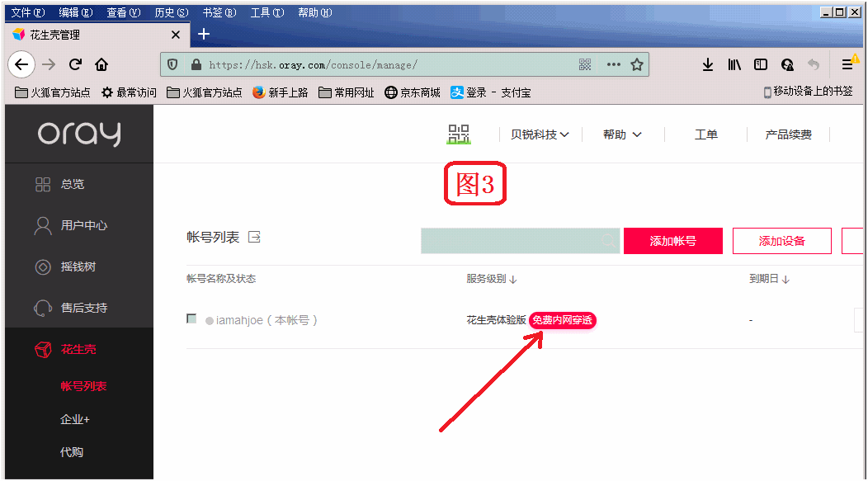Image resolution: width=868 pixels, height=481 pixels.
Task: Open the 产品续费 link
Action: tap(788, 134)
